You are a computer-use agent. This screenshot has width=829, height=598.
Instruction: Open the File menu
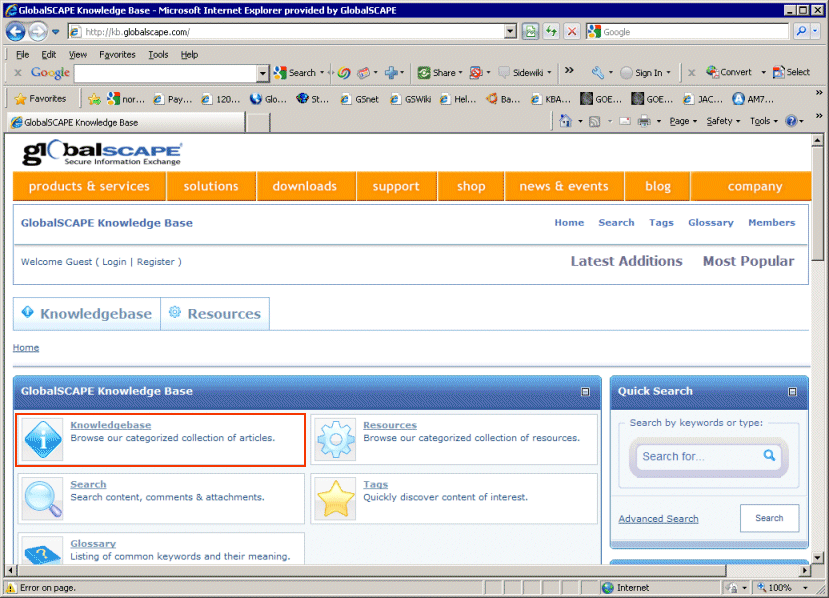click(22, 54)
